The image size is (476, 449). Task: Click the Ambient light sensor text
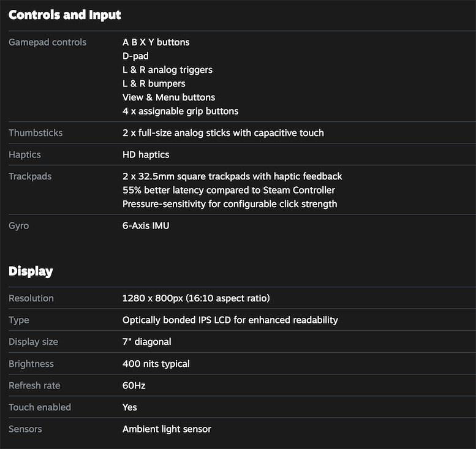167,429
